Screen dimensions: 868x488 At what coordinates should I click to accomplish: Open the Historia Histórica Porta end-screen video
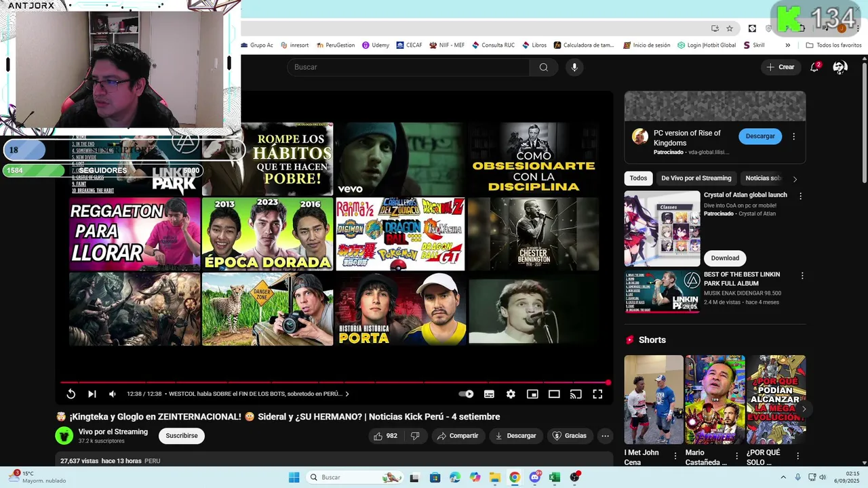click(401, 309)
